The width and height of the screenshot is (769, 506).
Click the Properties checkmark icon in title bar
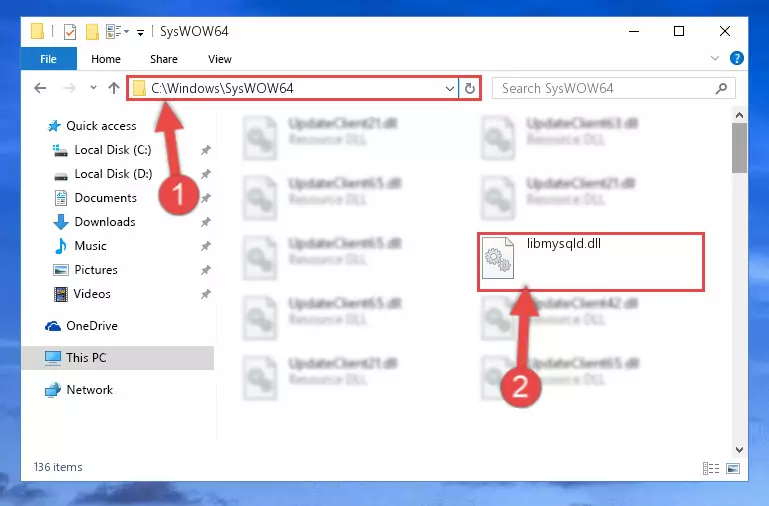[x=70, y=32]
